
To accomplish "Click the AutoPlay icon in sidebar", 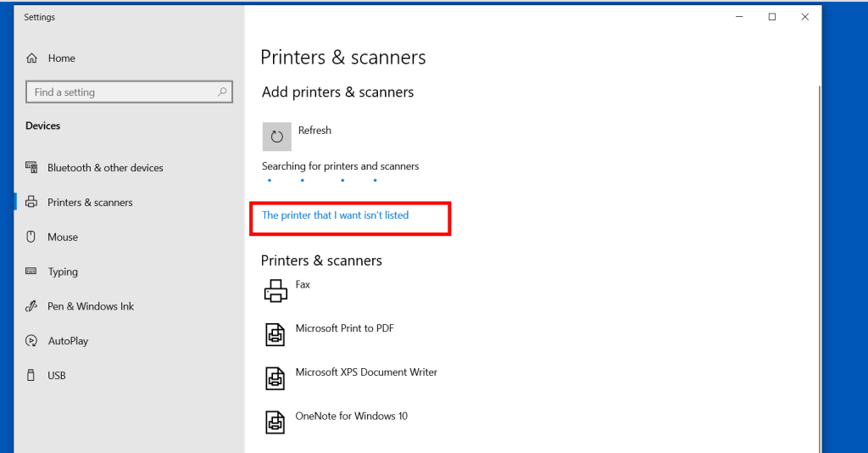I will [x=31, y=341].
